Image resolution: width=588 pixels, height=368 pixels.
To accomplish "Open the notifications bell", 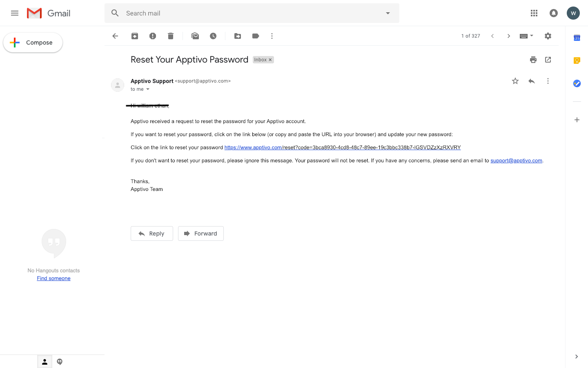I will (x=554, y=13).
